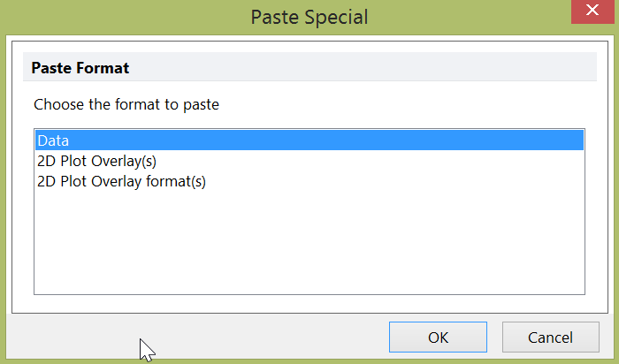Dismiss the dialog using Cancel
This screenshot has width=619, height=364.
point(550,337)
